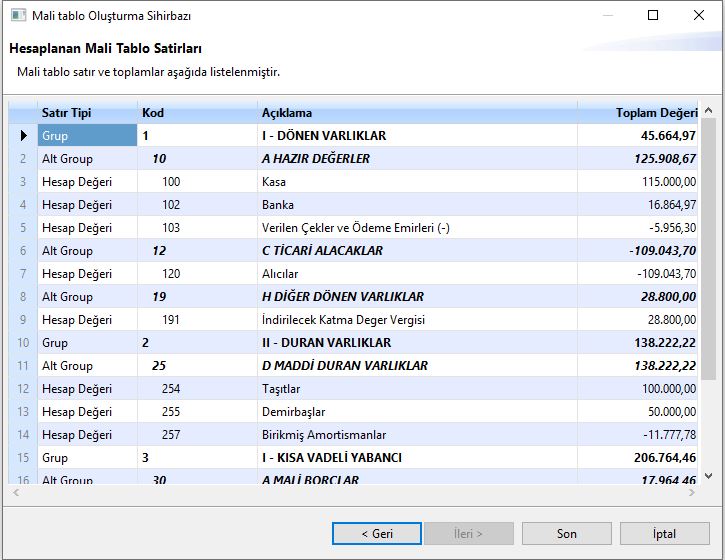Click II - DURAN VARLIKLAR group row

point(324,343)
